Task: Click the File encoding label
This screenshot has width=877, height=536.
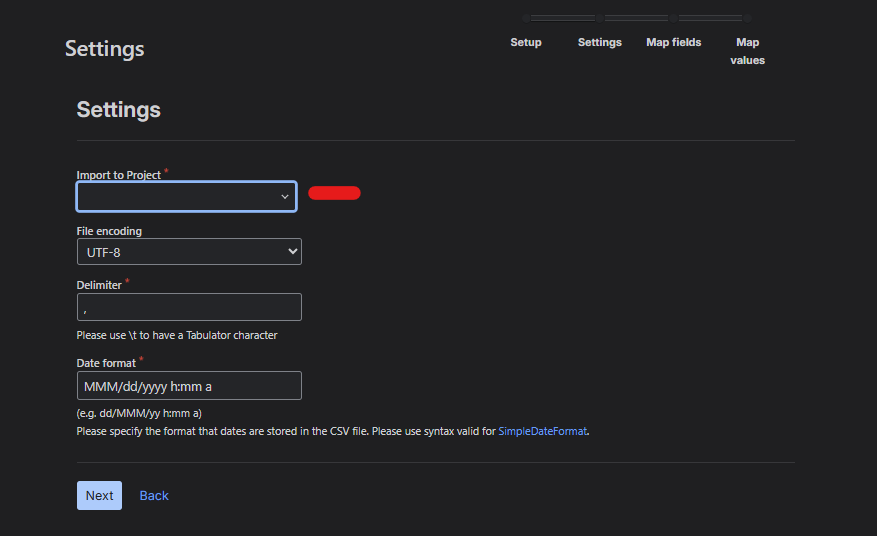Action: [x=109, y=231]
